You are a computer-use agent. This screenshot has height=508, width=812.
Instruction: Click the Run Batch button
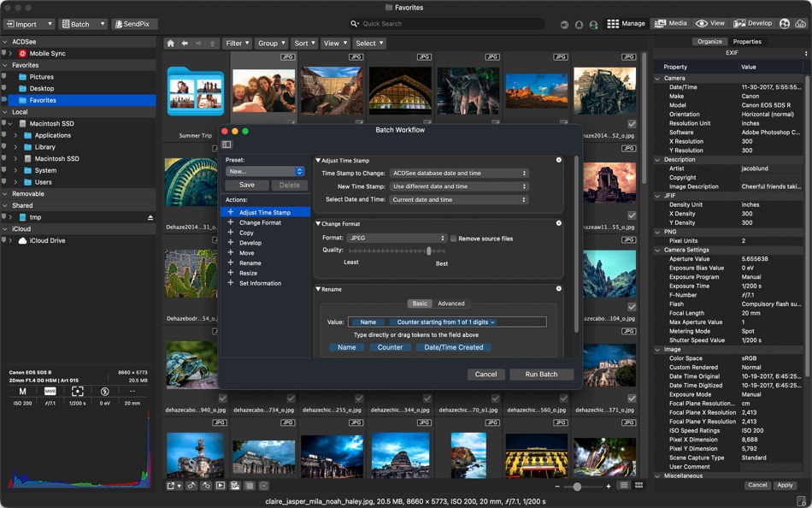541,374
